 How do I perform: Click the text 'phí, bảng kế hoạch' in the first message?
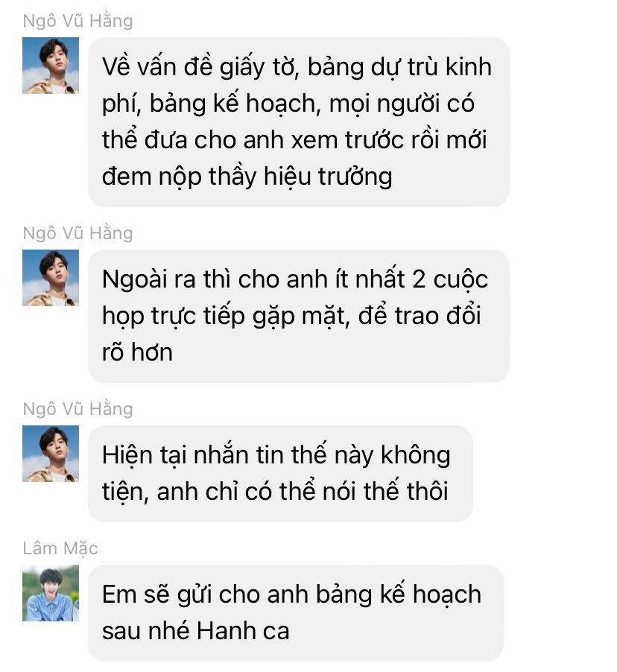[212, 104]
